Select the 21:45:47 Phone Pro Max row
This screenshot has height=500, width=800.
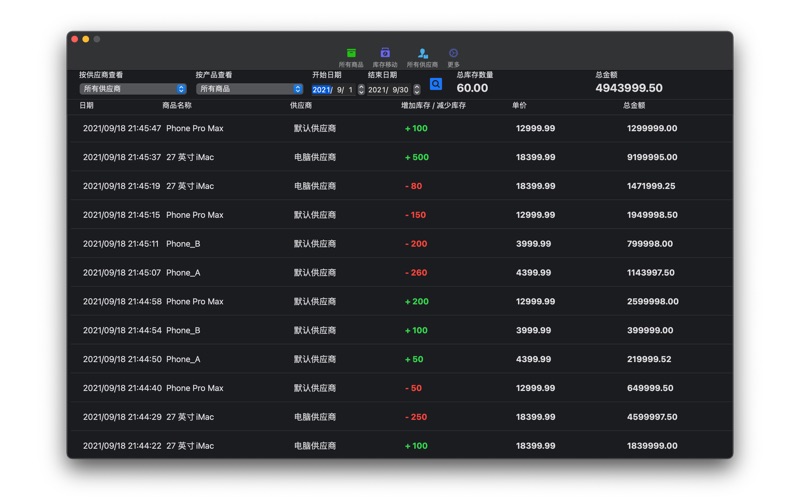[x=400, y=128]
